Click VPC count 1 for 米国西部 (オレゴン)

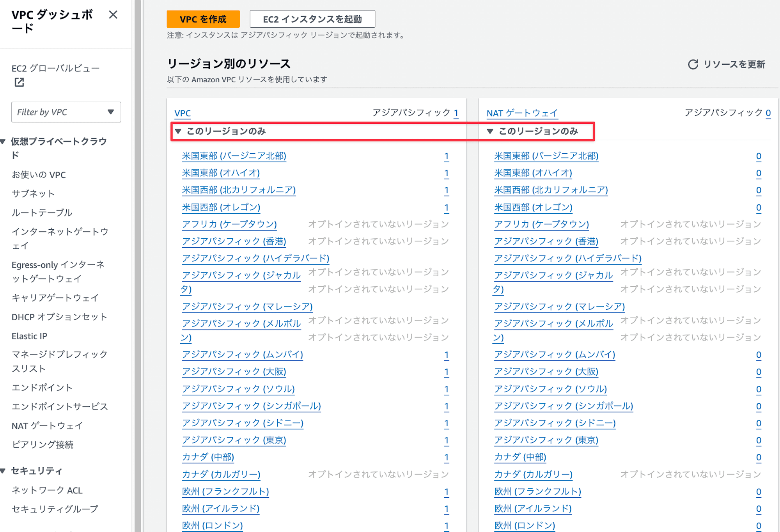[x=447, y=207]
